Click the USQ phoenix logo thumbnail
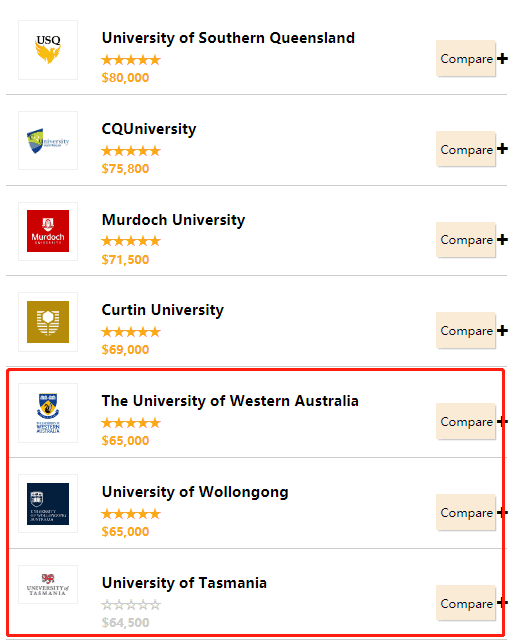514x640 pixels. 48,50
